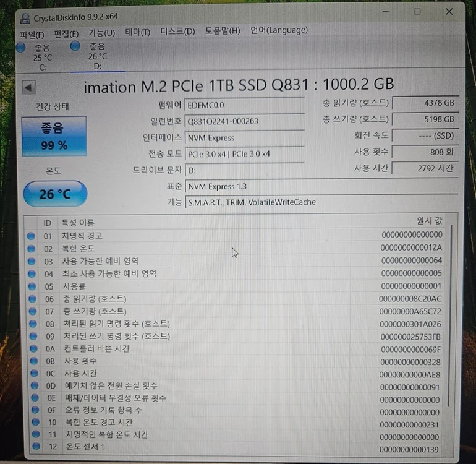This screenshot has height=464, width=476.
Task: Select the D: drive tab showing 26 °C
Action: tap(98, 56)
